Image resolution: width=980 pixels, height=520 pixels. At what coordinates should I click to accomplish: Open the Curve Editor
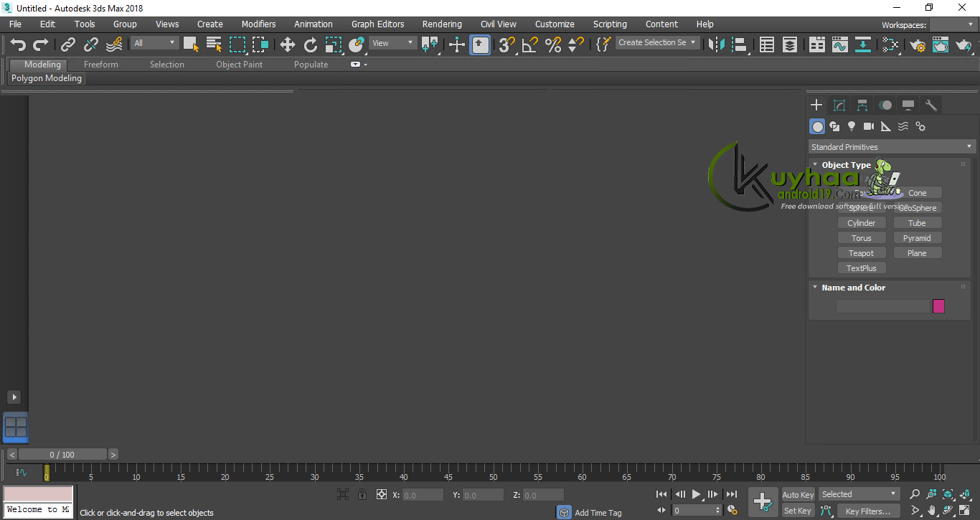click(840, 45)
